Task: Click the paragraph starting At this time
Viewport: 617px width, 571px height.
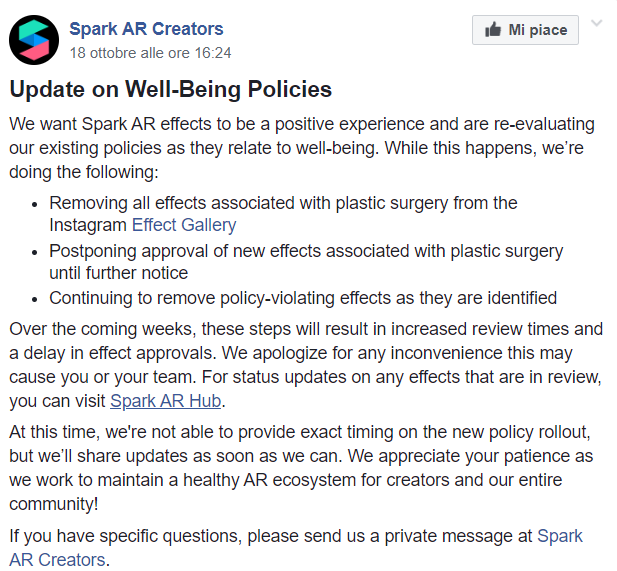Action: click(301, 468)
